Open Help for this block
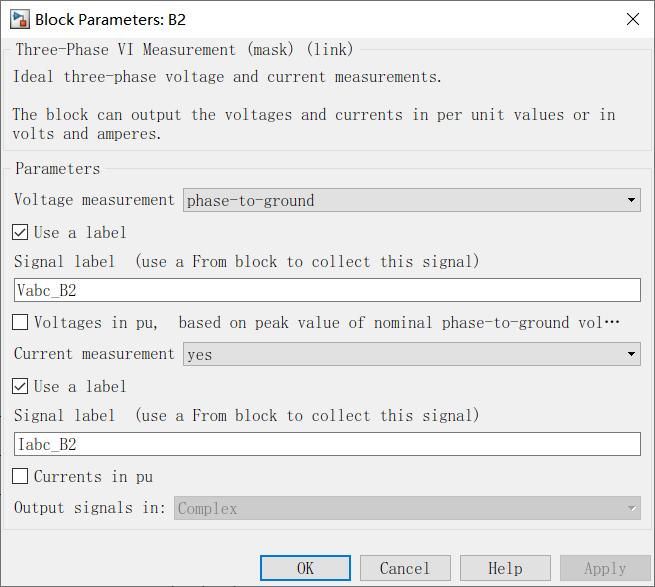Viewport: 655px width, 587px height. 505,568
